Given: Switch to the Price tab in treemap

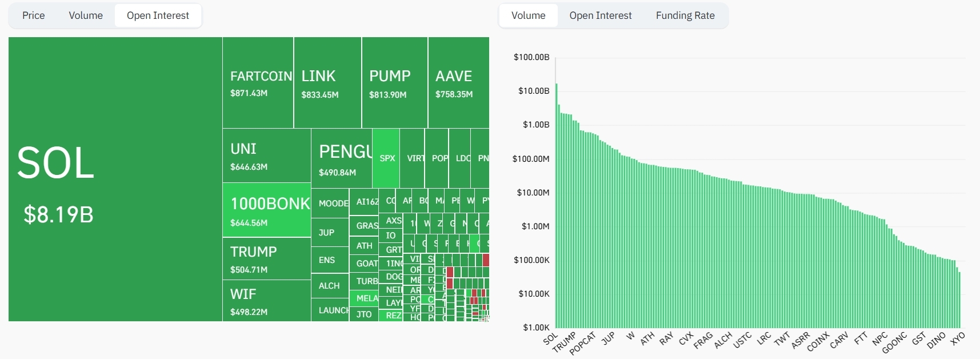Looking at the screenshot, I should click(34, 15).
